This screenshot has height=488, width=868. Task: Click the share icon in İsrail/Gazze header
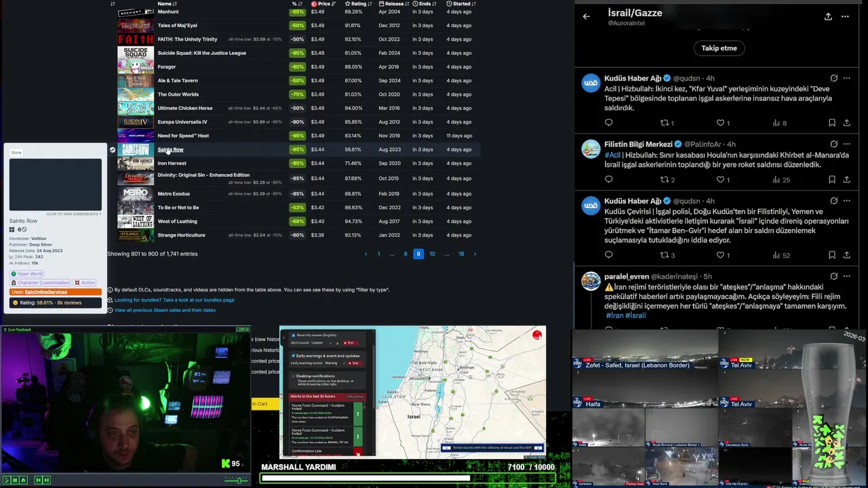click(828, 16)
